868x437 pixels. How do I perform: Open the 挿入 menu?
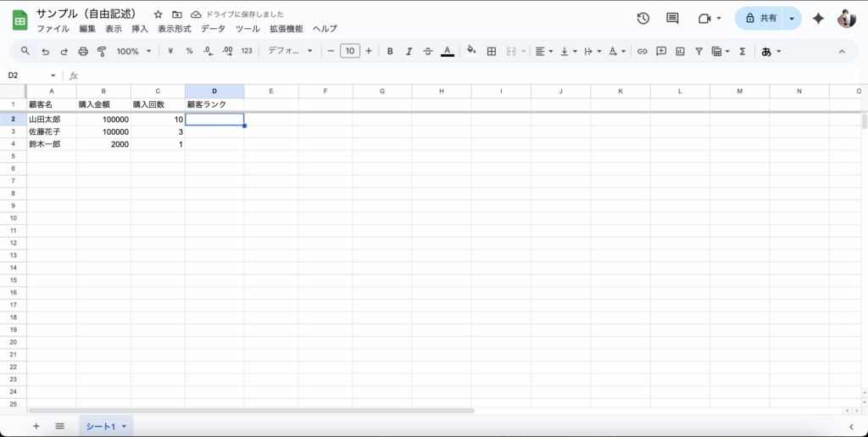point(140,29)
